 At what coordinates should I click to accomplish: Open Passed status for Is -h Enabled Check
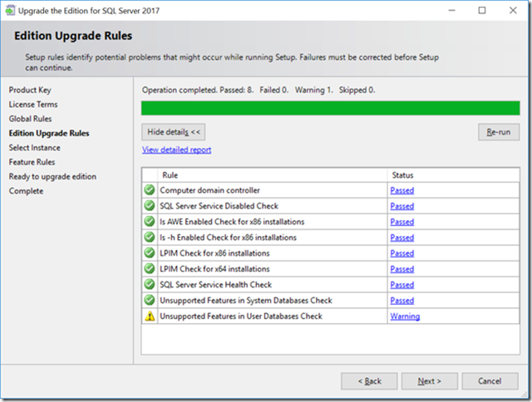pos(402,238)
